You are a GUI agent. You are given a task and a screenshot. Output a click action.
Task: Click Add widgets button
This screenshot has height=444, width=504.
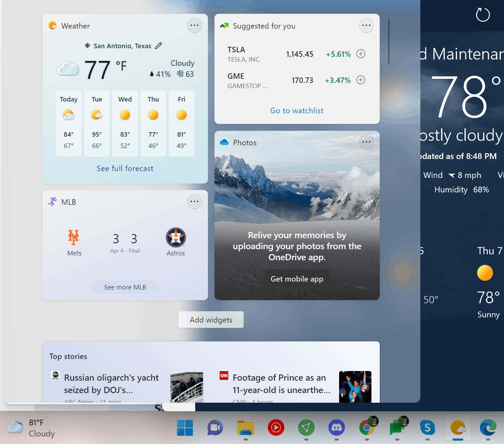(211, 320)
